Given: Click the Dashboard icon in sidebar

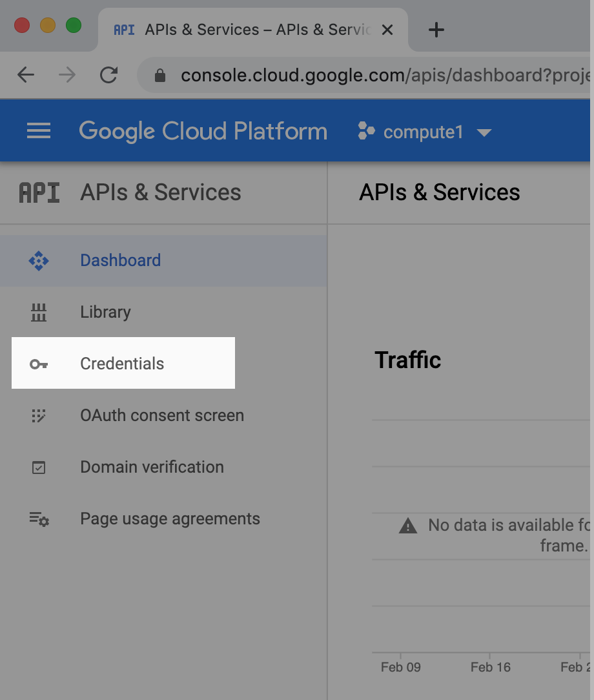Looking at the screenshot, I should coord(39,261).
